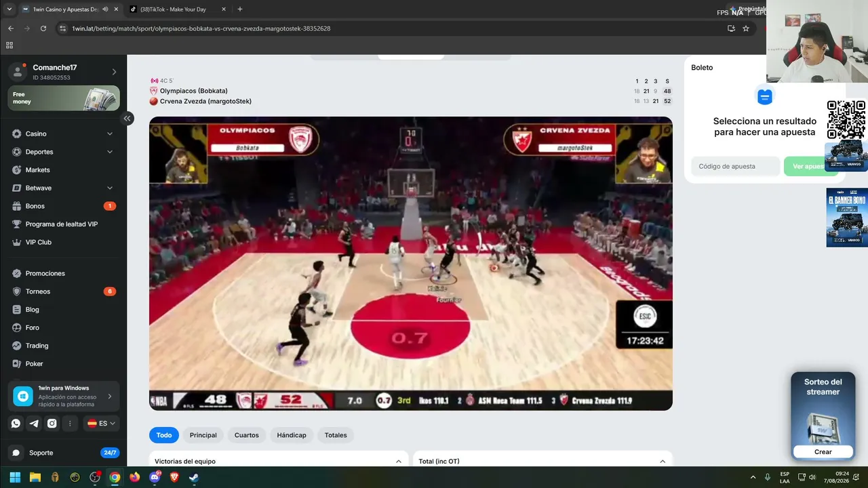Screen dimensions: 868x488
Task: Open the Trading icon in sidebar
Action: pyautogui.click(x=17, y=346)
